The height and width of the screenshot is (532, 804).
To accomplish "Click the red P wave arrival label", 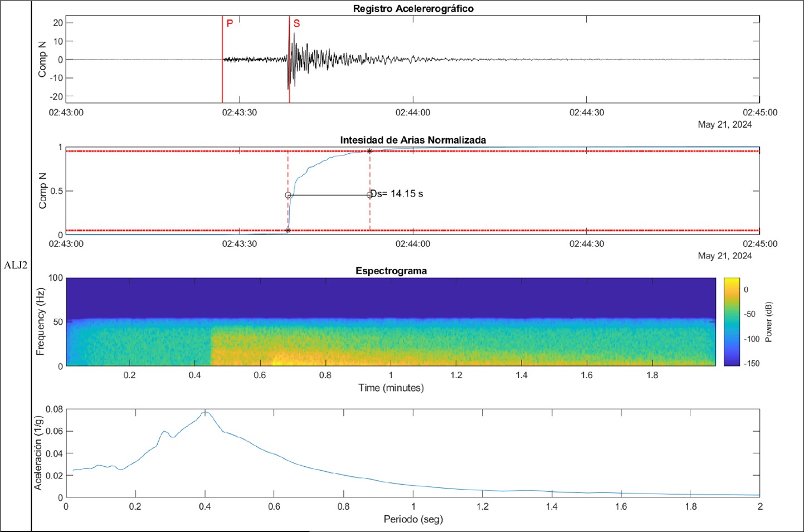I will tap(230, 23).
